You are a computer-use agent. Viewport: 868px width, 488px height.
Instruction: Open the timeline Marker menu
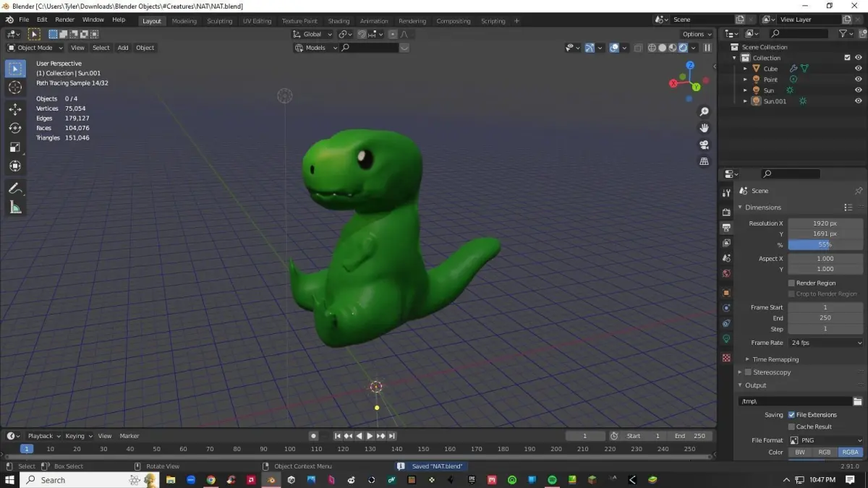129,436
